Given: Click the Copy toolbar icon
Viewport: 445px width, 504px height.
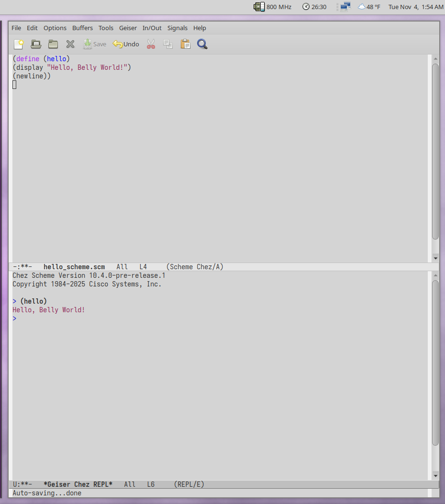Looking at the screenshot, I should 168,44.
